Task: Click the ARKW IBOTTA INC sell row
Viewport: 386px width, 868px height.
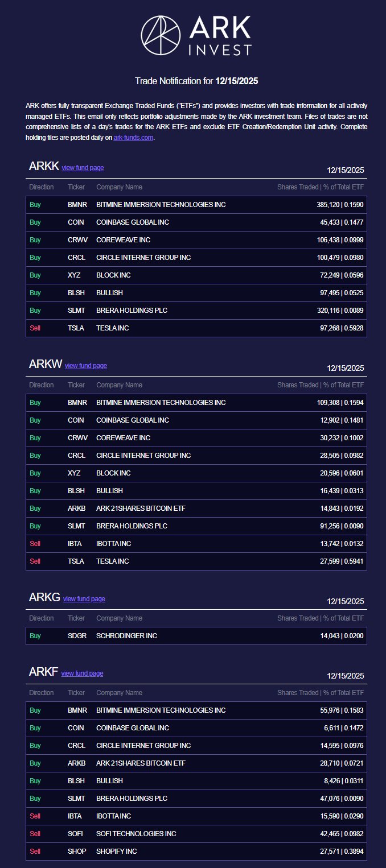Action: tap(196, 544)
